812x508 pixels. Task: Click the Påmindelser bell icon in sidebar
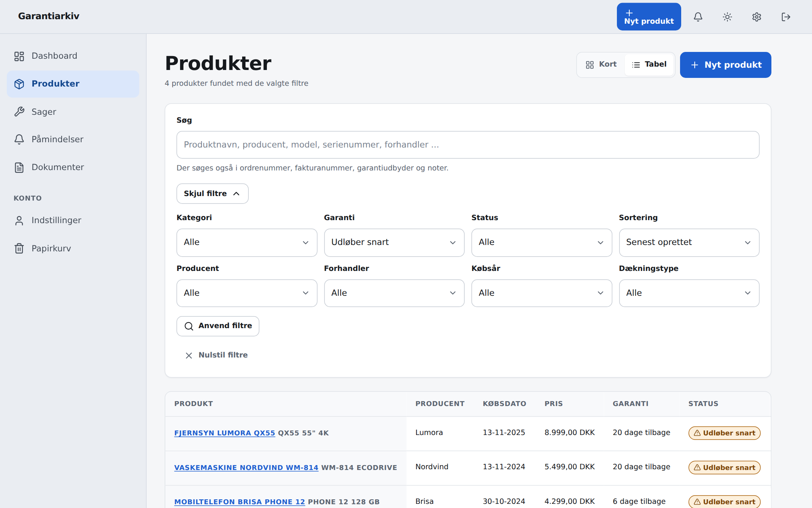[19, 140]
